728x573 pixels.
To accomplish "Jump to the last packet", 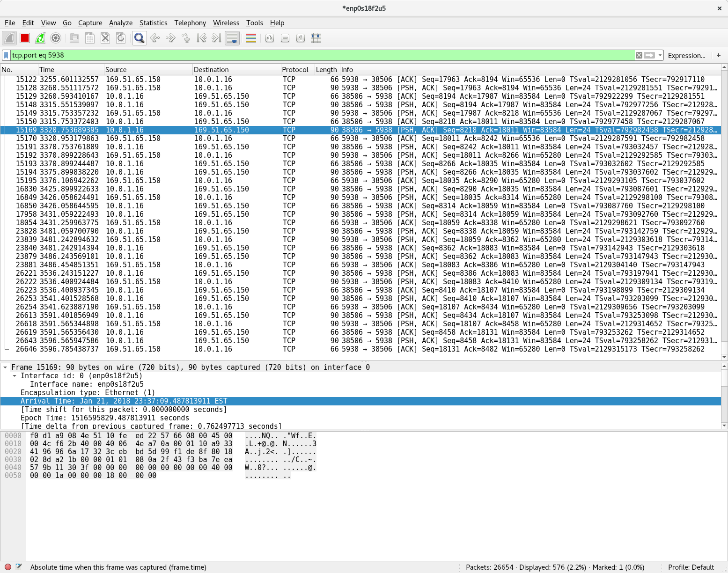I will point(216,38).
